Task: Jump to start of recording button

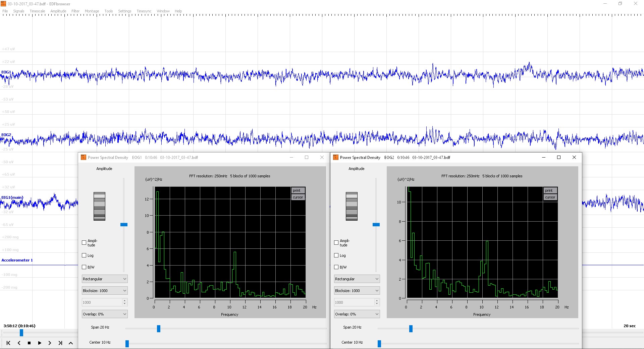Action: pos(8,343)
